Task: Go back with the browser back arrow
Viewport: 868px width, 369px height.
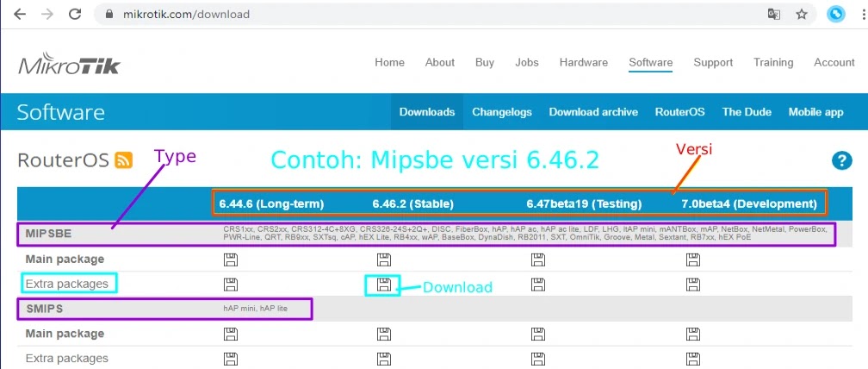Action: pyautogui.click(x=20, y=15)
